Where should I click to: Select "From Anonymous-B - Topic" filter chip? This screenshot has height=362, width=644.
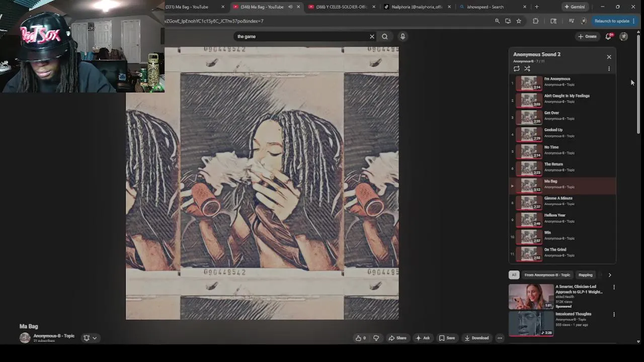(547, 275)
